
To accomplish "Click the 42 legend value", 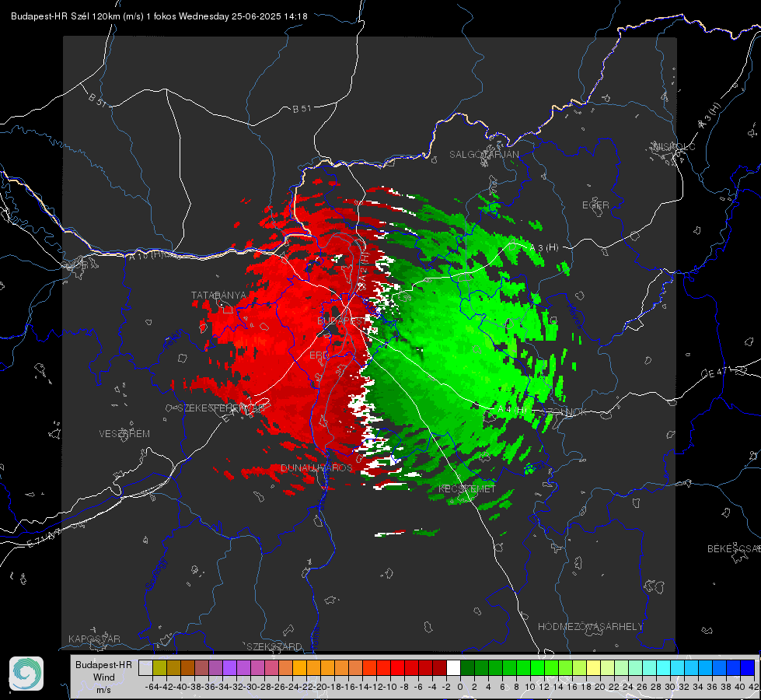I will coord(753,687).
